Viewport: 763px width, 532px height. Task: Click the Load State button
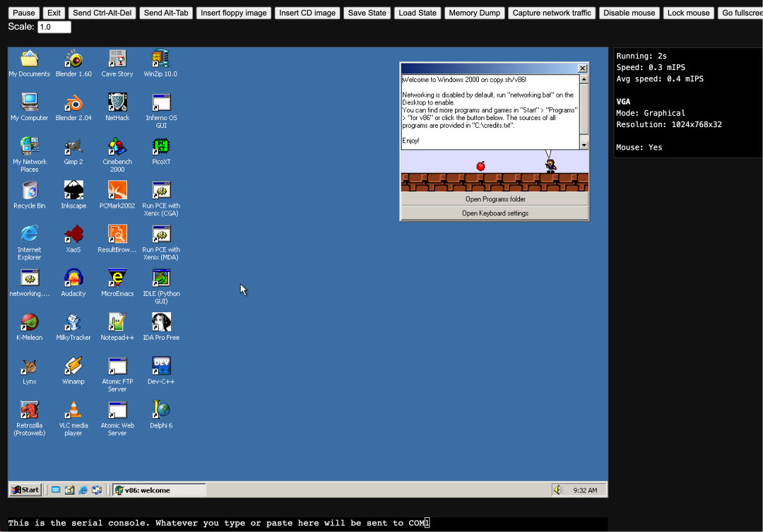coord(418,13)
